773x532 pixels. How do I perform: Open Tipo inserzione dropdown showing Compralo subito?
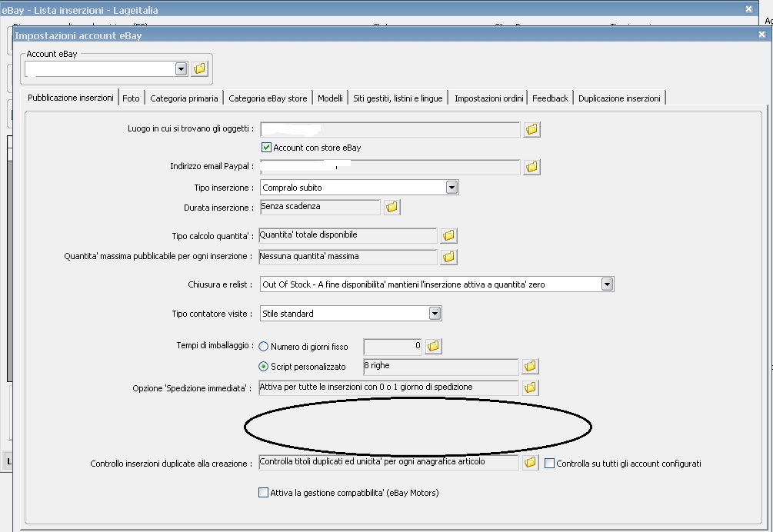[451, 187]
